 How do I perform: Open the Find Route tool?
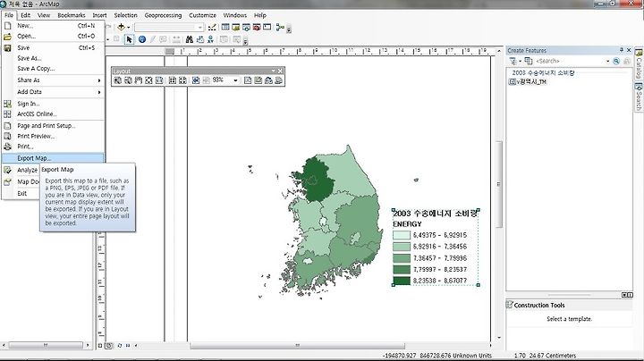tap(200, 39)
